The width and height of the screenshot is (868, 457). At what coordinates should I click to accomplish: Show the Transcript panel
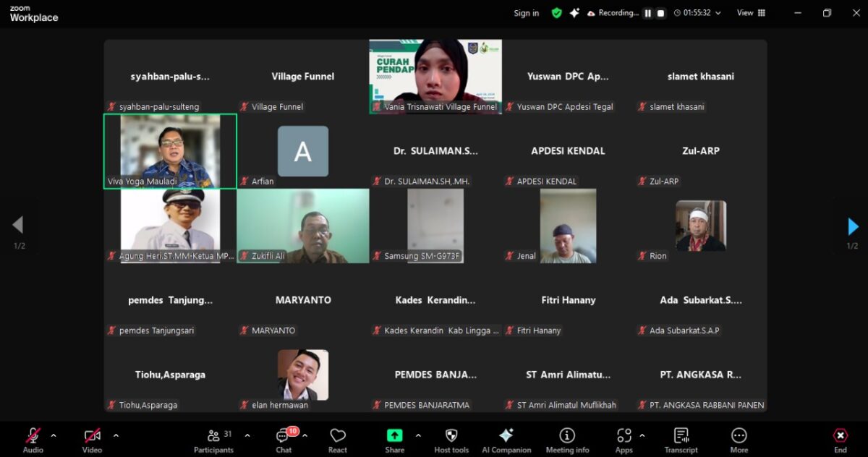(681, 440)
